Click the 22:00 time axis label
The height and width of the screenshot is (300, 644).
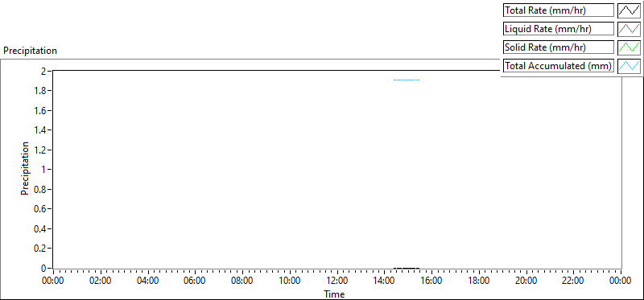click(x=573, y=282)
